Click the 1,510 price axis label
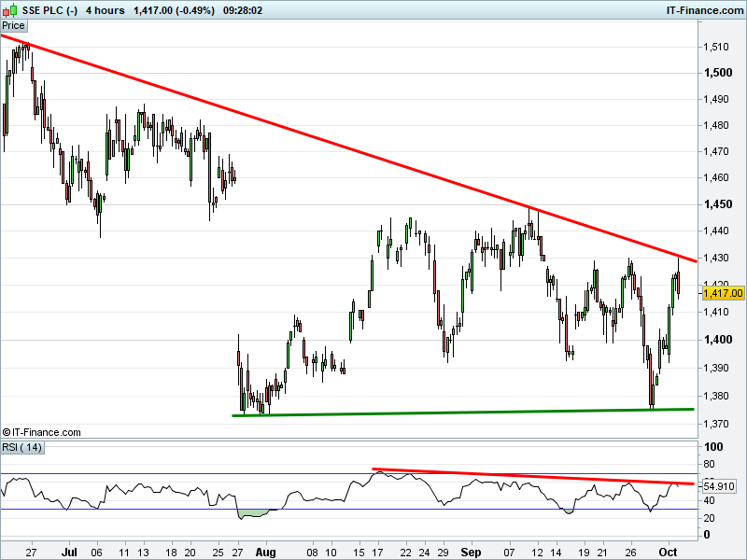This screenshot has width=747, height=560. [716, 47]
